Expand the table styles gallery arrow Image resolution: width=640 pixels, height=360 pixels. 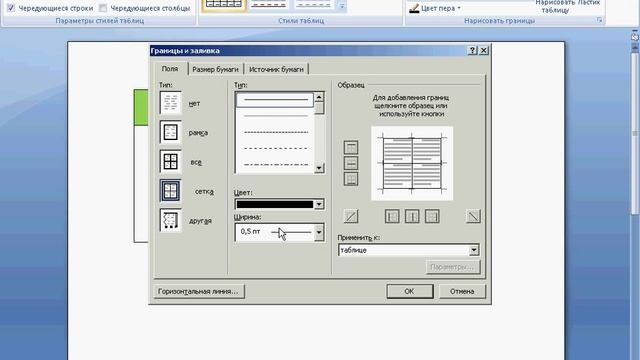pyautogui.click(x=342, y=6)
